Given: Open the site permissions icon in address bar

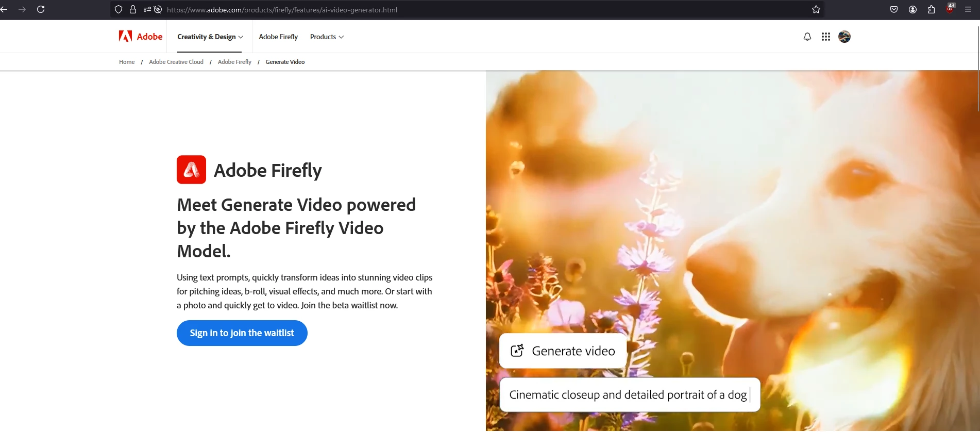Looking at the screenshot, I should click(x=147, y=9).
